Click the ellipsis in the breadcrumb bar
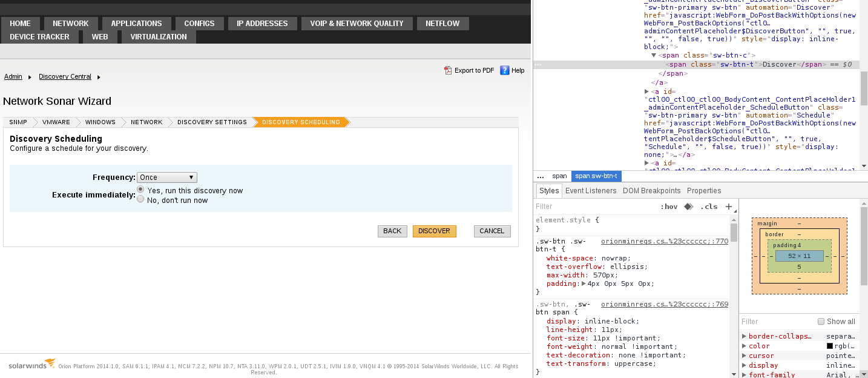868x378 pixels. point(541,176)
